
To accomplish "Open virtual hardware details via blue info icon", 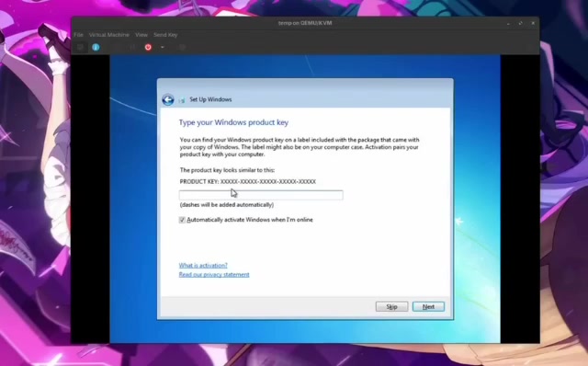I will 96,47.
